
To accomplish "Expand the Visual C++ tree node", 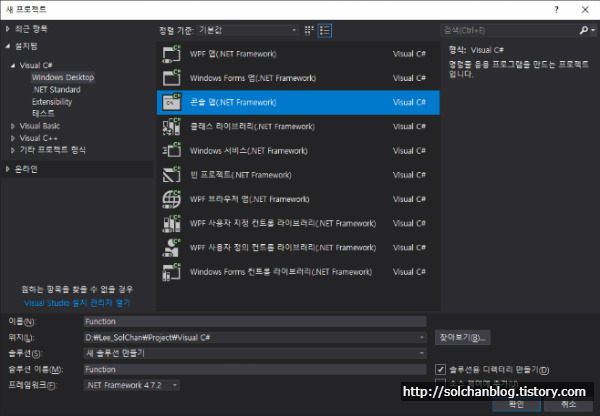I will (x=13, y=138).
